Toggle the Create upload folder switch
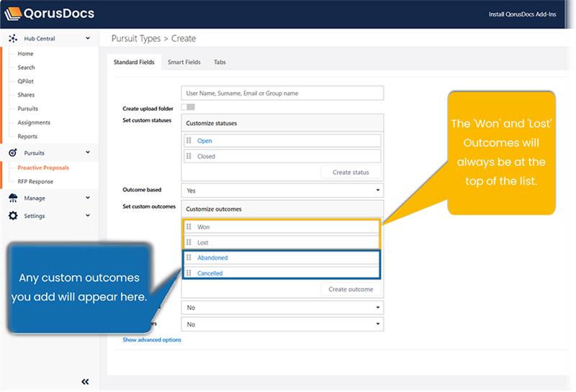The width and height of the screenshot is (576, 392). [189, 108]
